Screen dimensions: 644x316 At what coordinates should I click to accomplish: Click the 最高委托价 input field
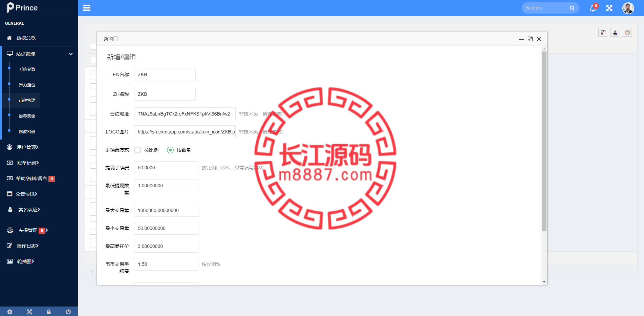[166, 246]
